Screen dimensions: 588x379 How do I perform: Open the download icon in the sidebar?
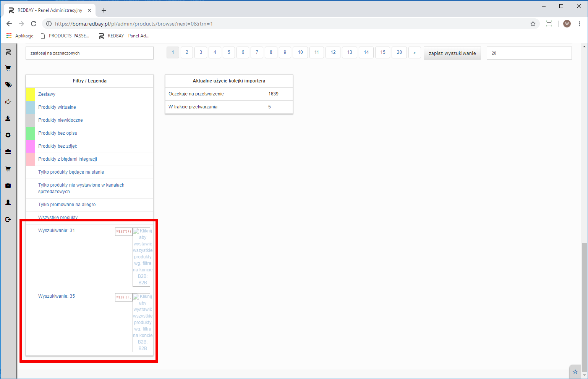tap(8, 118)
